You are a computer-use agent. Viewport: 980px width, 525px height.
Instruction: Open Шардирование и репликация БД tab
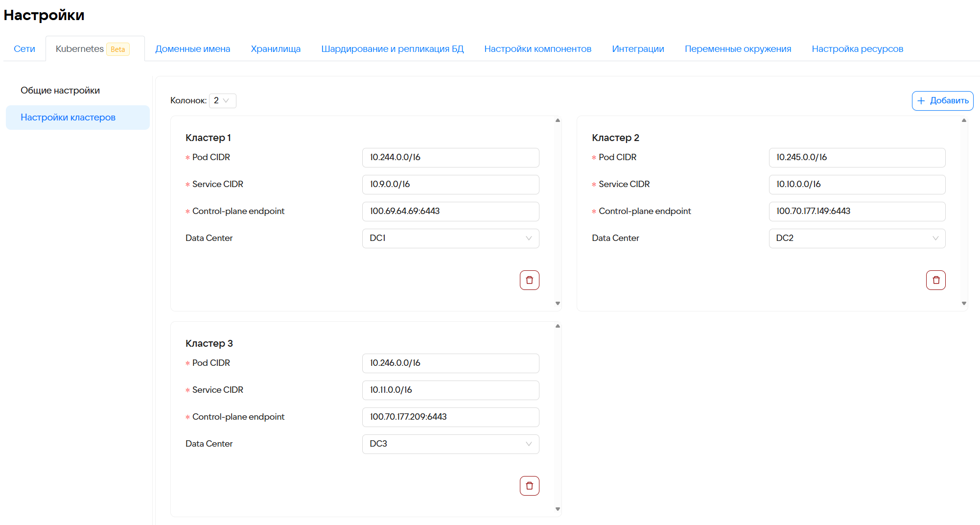pos(393,49)
